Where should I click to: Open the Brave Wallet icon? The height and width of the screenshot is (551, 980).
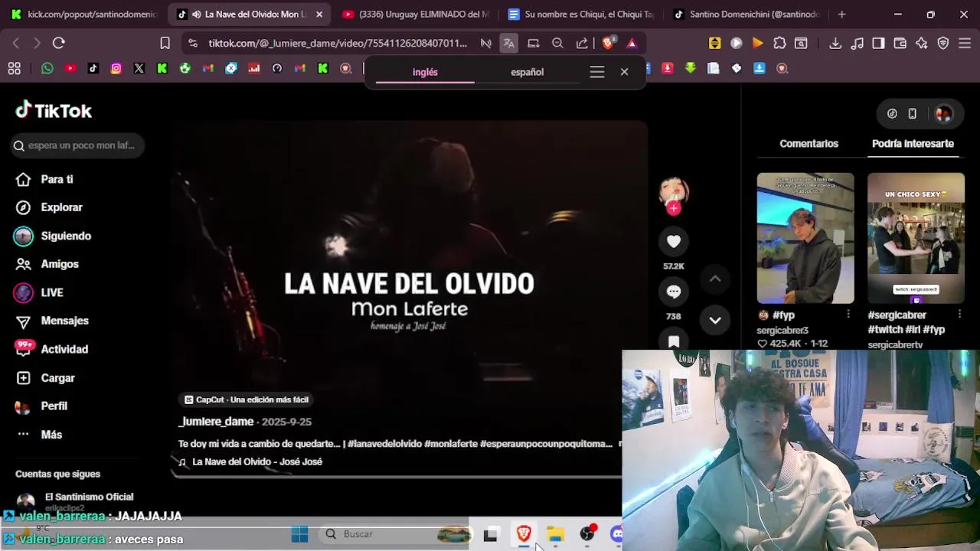click(x=900, y=43)
